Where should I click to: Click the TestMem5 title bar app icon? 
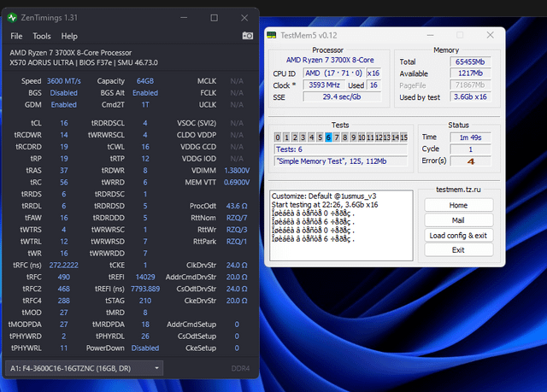(272, 35)
